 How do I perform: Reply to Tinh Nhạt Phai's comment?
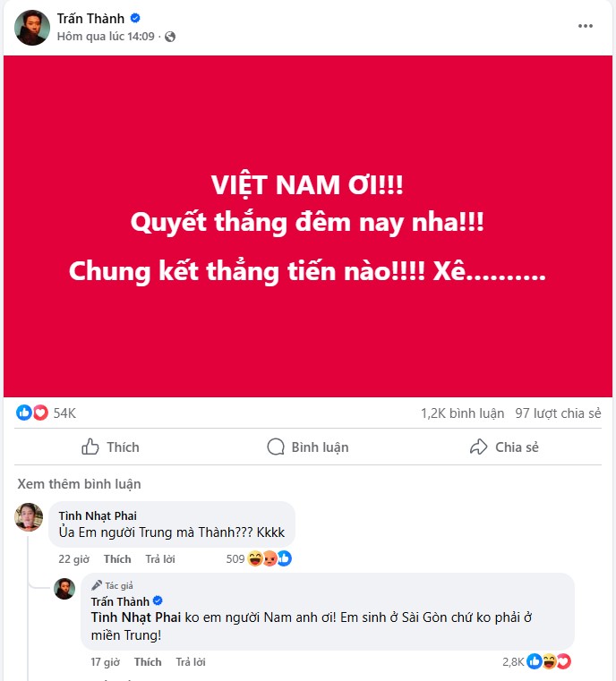160,559
